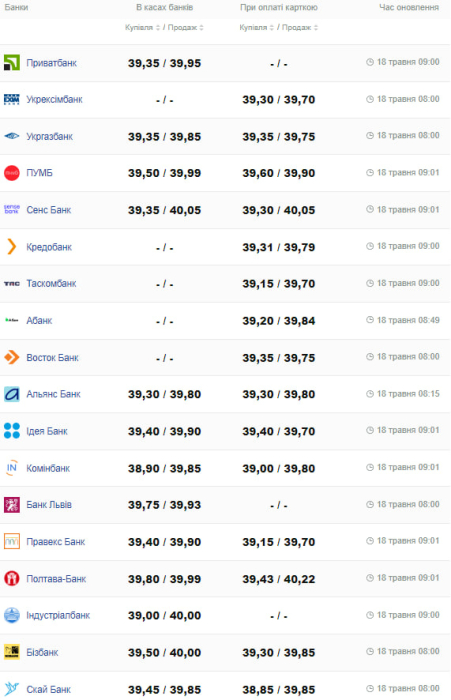Sort card payment rates by Купівля
This screenshot has width=451, height=700.
(257, 28)
